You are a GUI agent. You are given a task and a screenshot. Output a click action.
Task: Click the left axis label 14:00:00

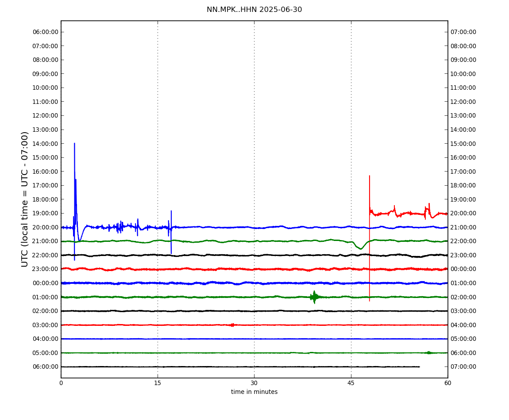pyautogui.click(x=46, y=144)
